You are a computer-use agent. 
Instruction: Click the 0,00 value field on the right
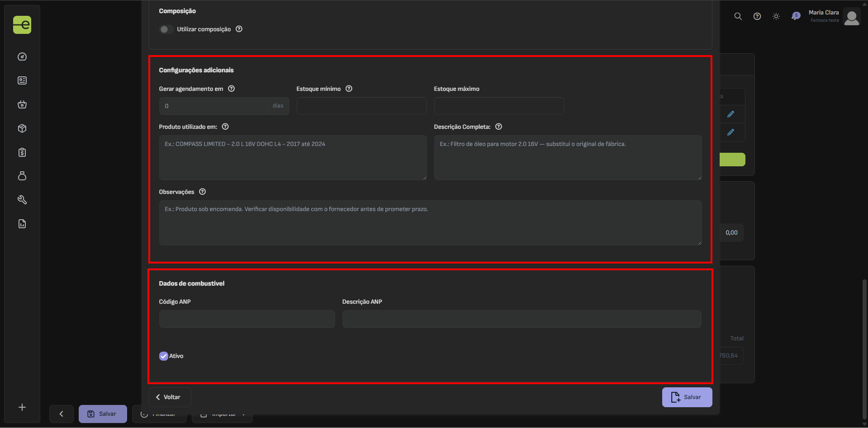731,233
